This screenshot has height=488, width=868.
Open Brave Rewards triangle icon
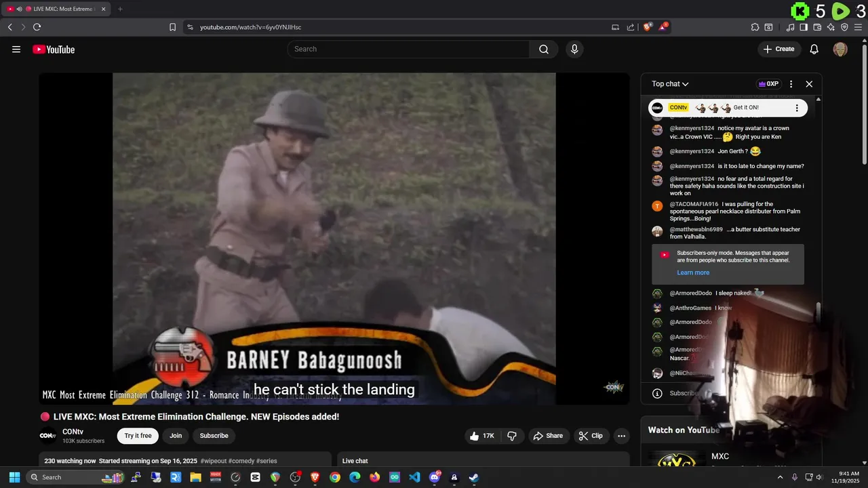663,27
